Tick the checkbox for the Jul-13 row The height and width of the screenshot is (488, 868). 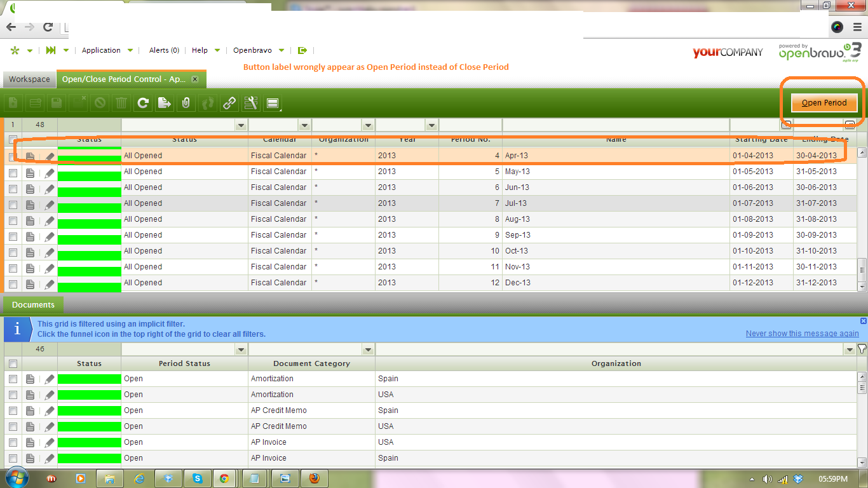13,204
